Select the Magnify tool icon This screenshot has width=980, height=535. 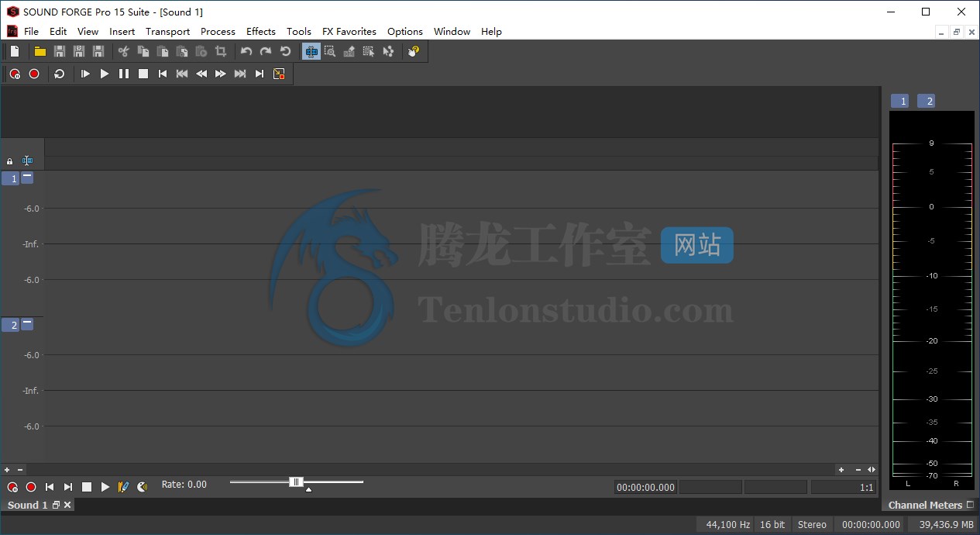330,51
